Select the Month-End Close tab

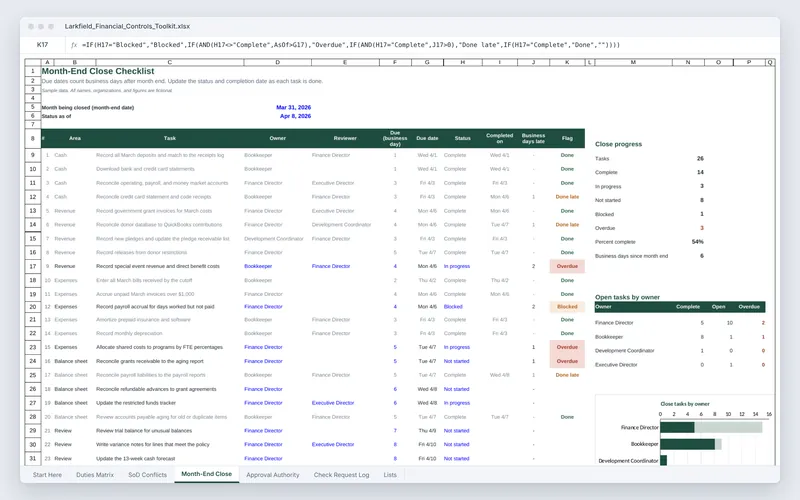pos(207,474)
